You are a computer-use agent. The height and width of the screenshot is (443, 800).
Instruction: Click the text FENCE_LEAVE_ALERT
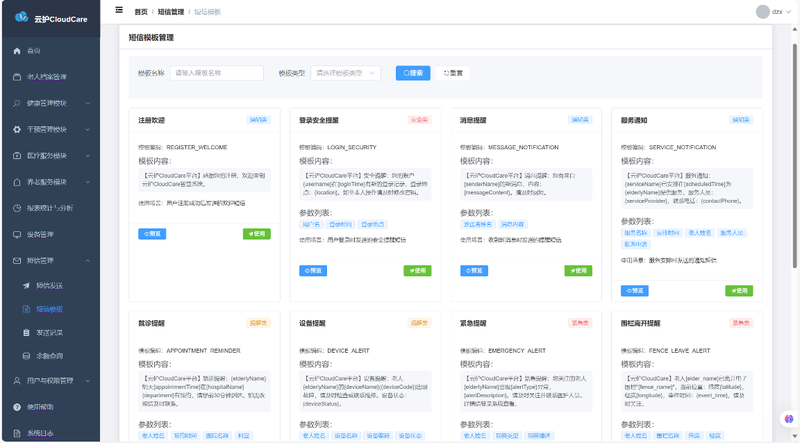click(x=680, y=351)
